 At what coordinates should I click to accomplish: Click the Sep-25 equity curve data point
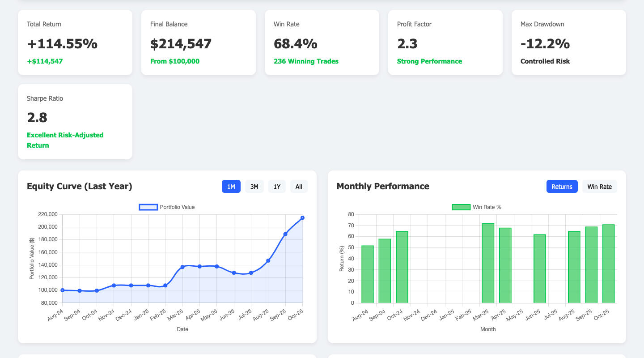pos(285,234)
